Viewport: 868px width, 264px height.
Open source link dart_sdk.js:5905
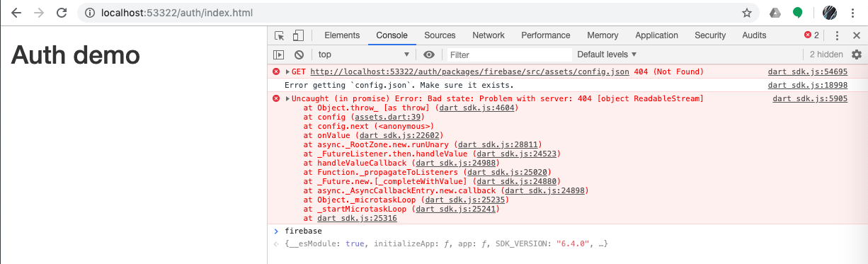click(810, 98)
